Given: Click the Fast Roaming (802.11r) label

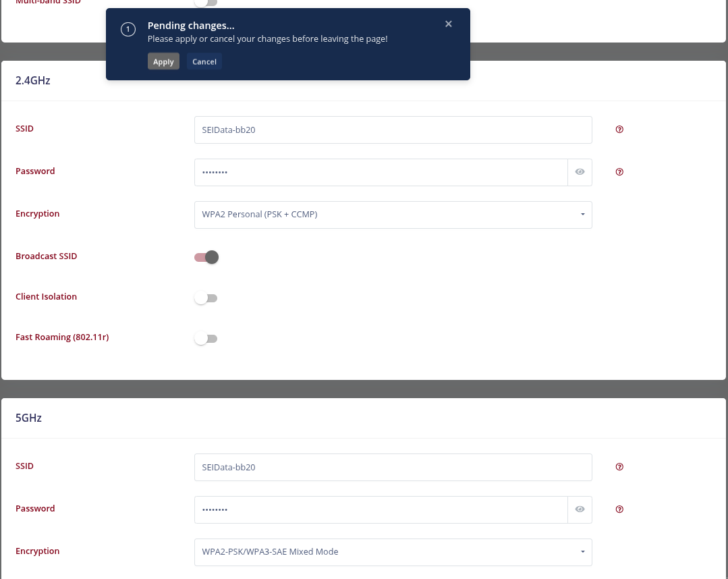Looking at the screenshot, I should point(62,337).
